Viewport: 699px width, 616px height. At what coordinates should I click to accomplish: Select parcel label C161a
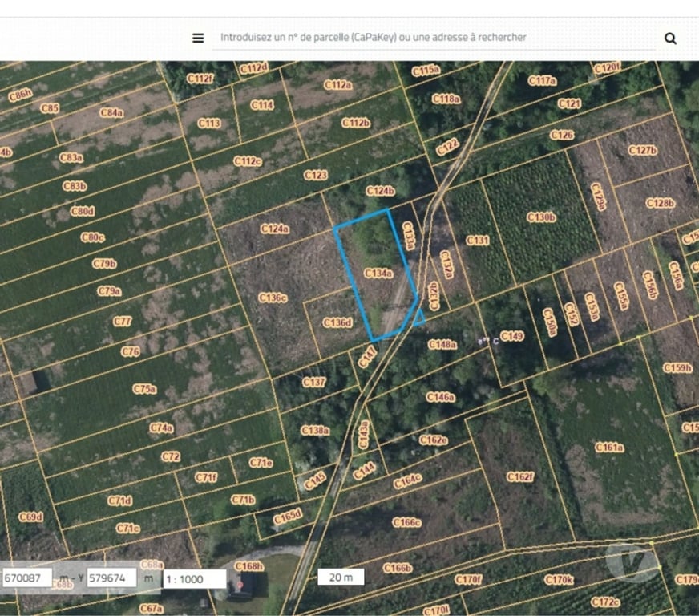609,448
